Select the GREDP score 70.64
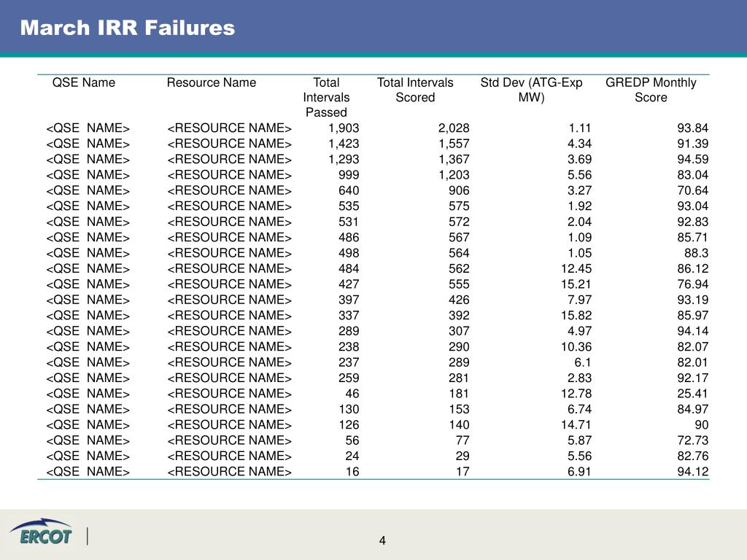747x560 pixels. (693, 190)
